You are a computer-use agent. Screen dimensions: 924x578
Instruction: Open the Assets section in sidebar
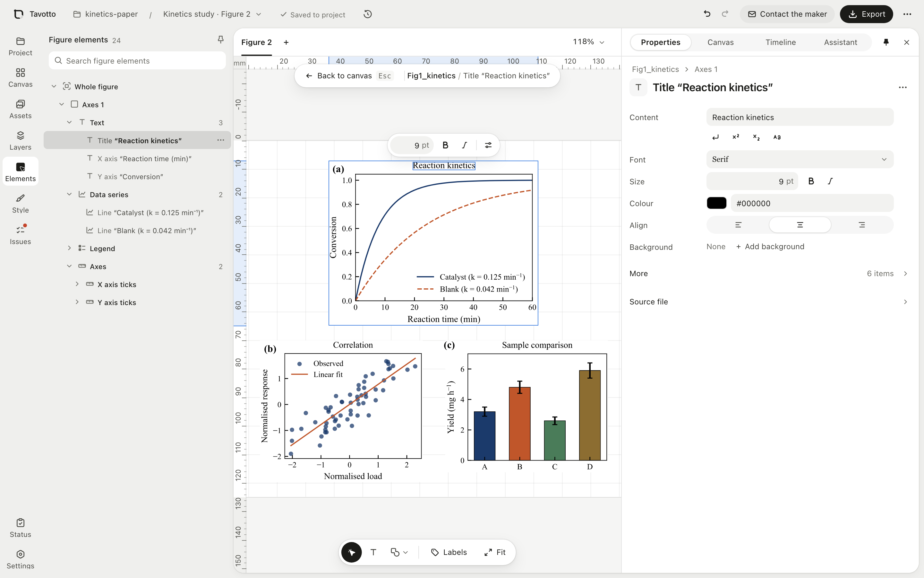pyautogui.click(x=20, y=109)
